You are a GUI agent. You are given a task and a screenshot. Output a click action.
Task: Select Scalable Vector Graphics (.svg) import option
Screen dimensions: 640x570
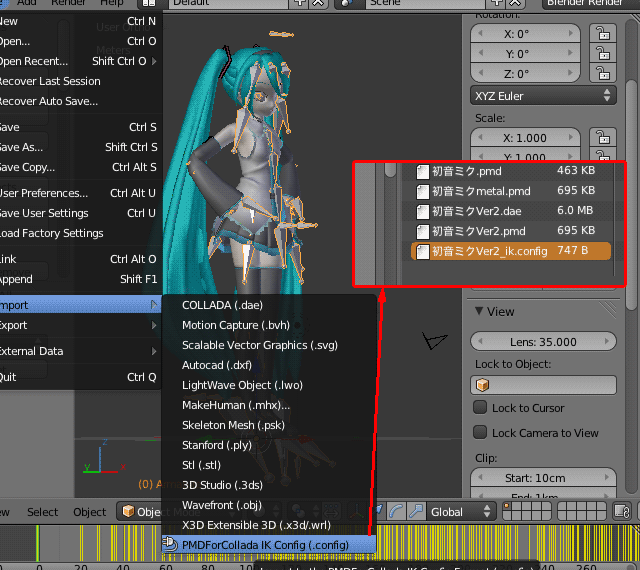(269, 345)
